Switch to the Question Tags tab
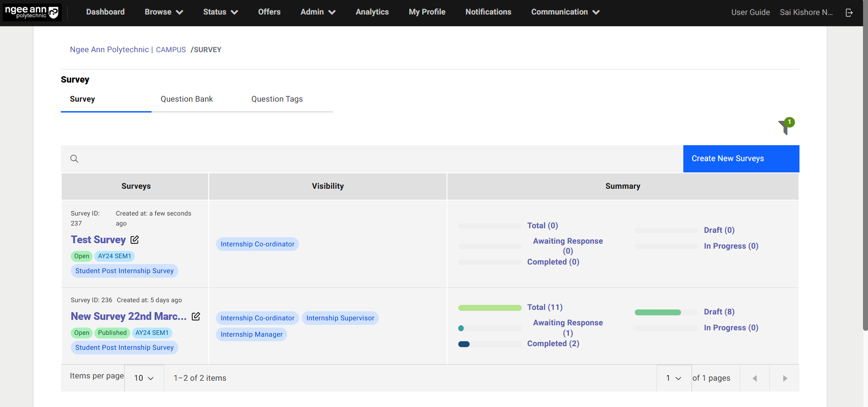This screenshot has width=868, height=407. coord(277,99)
